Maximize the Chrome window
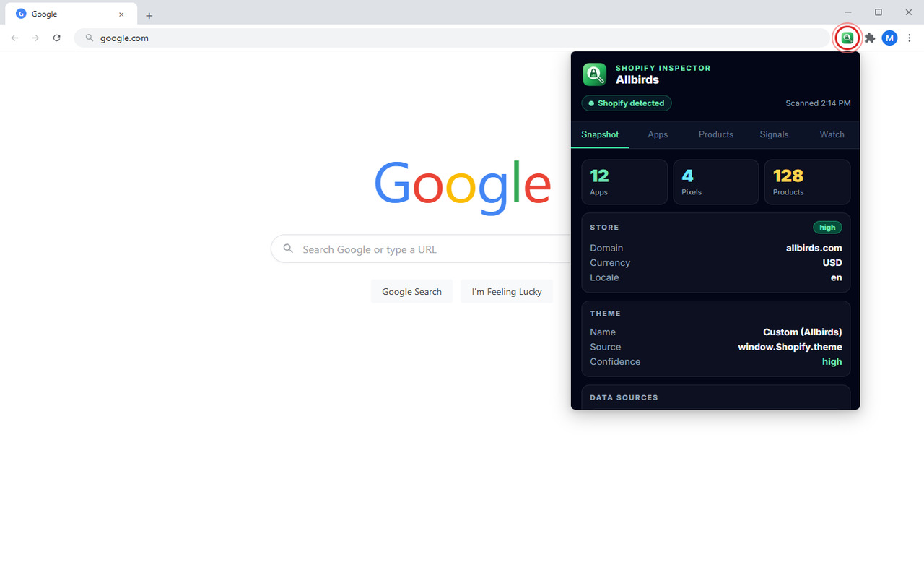 (879, 12)
